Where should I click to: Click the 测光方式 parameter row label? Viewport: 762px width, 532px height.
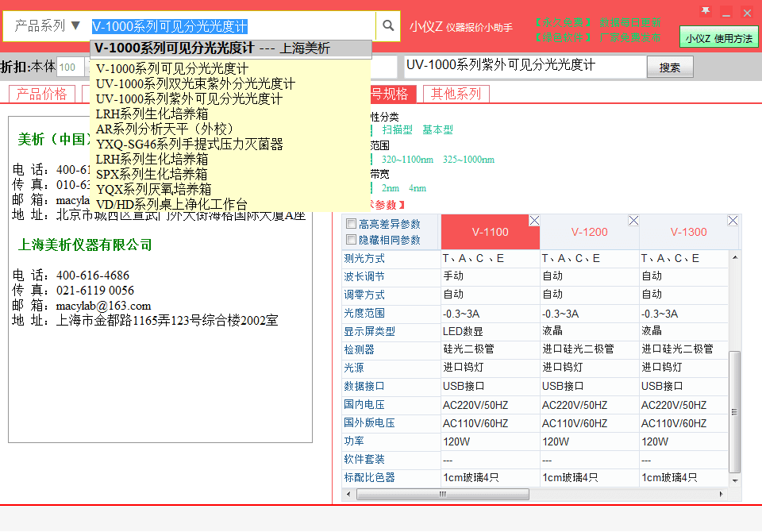[364, 259]
